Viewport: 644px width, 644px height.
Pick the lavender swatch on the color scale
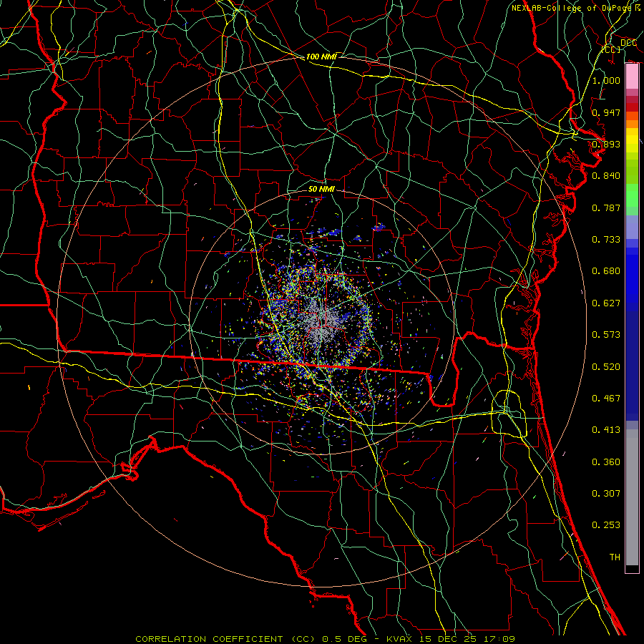[632, 228]
